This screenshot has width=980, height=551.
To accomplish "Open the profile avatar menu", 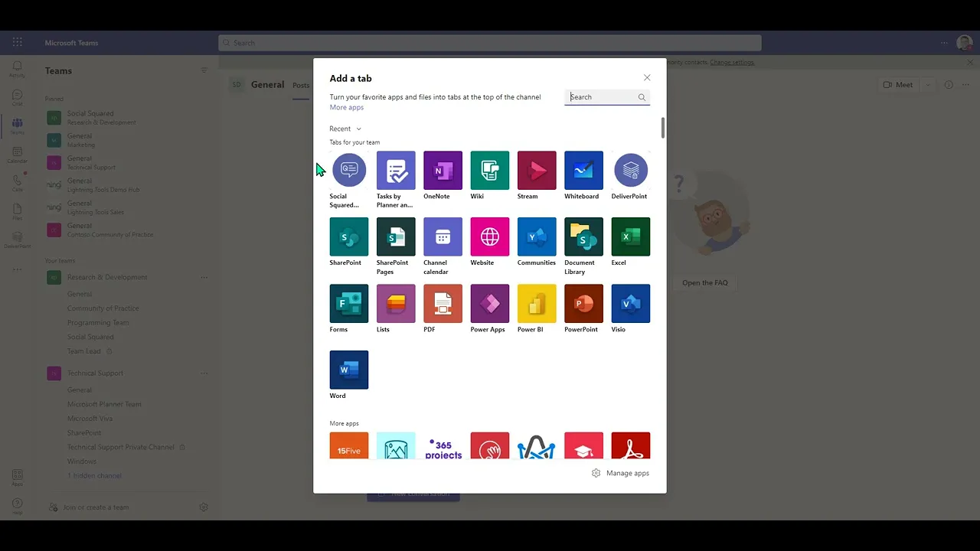I will point(964,43).
